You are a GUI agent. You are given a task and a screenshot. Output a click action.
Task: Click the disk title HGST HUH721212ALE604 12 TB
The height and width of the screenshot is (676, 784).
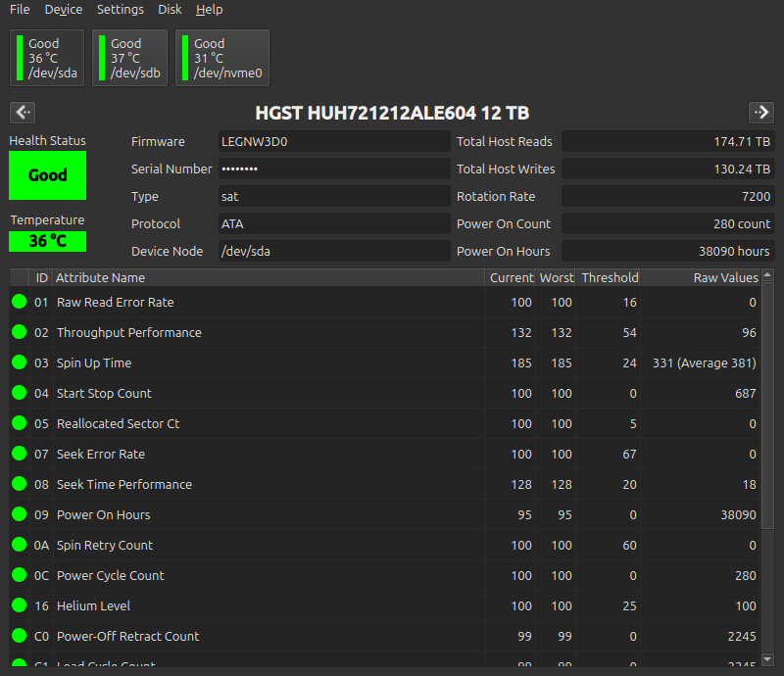point(392,113)
